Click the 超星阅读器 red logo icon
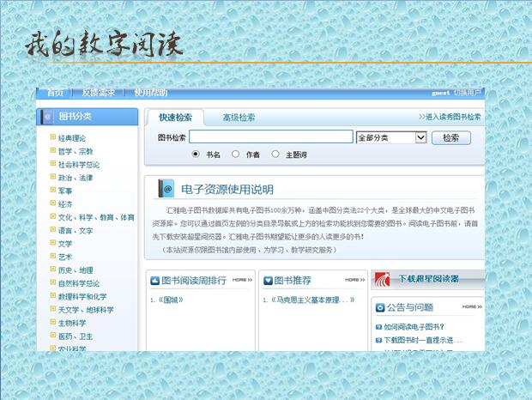This screenshot has height=400, width=532. tap(383, 279)
